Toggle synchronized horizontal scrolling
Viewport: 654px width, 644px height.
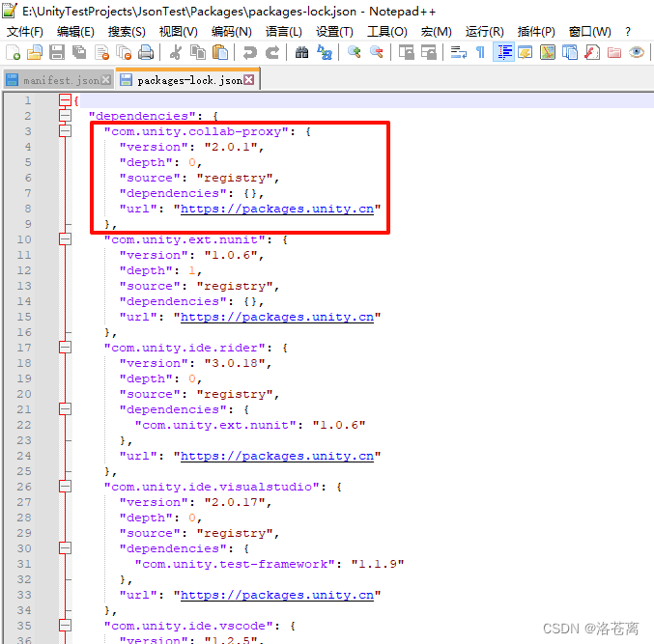pyautogui.click(x=429, y=52)
